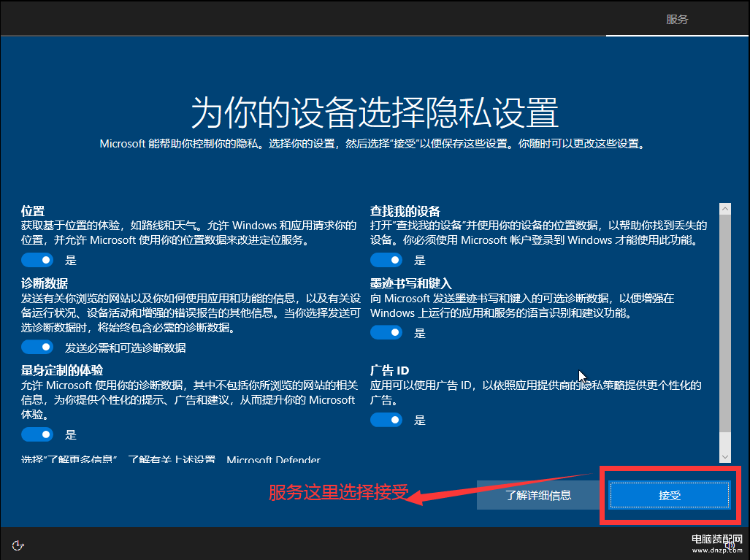Viewport: 750px width, 560px height.
Task: Click the scrollbar down arrow
Action: (725, 457)
